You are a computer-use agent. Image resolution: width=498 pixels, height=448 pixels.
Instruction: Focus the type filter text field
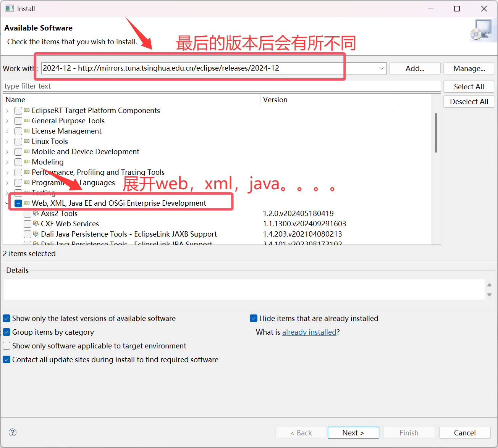pyautogui.click(x=222, y=86)
